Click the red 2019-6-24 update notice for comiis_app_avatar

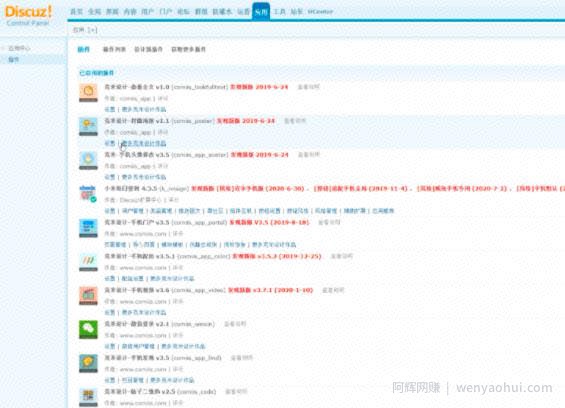pyautogui.click(x=259, y=155)
